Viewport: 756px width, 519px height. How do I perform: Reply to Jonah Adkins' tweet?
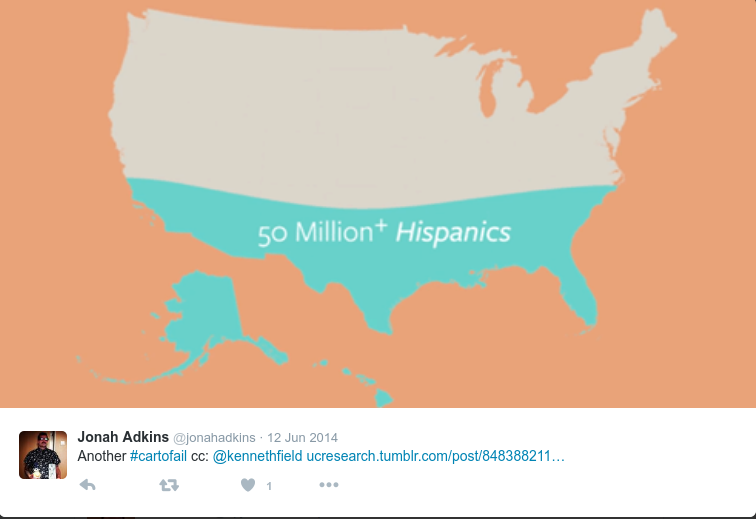pos(87,485)
